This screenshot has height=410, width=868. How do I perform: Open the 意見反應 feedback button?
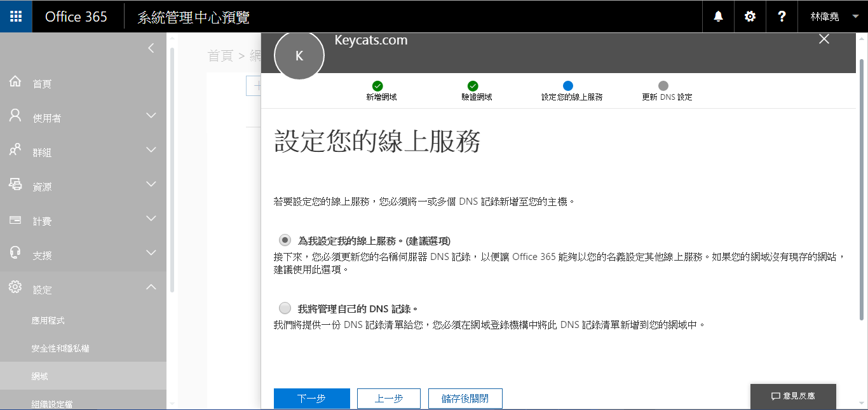click(793, 396)
